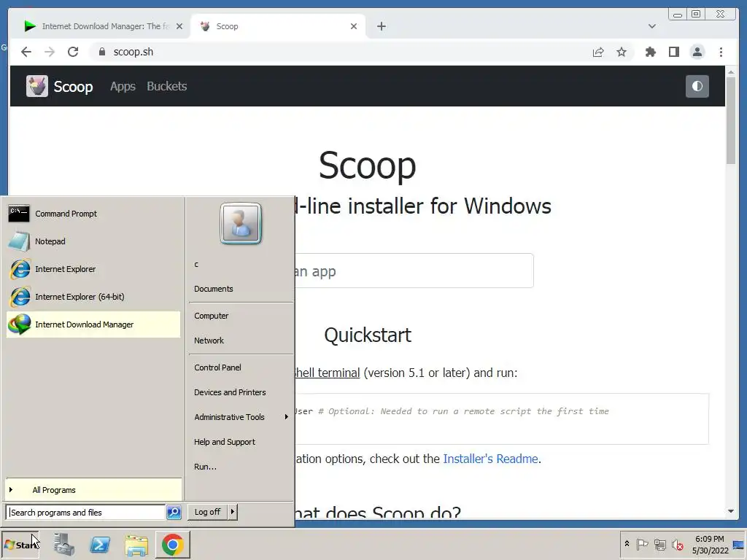Click the lock site info icon
747x560 pixels.
click(101, 52)
